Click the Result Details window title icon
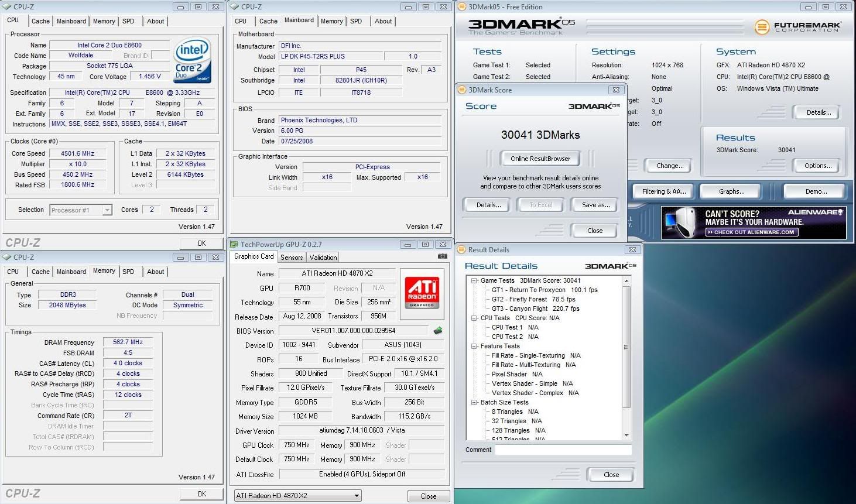This screenshot has width=856, height=504. tap(461, 250)
